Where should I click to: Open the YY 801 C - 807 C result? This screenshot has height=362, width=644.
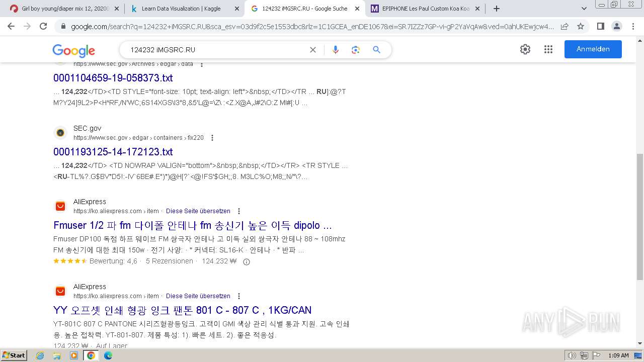tap(183, 310)
